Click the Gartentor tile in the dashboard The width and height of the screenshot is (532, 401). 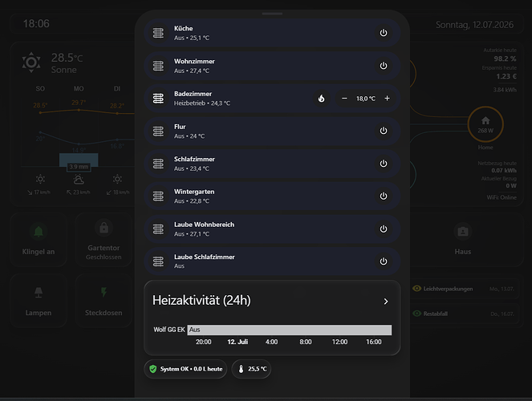104,240
